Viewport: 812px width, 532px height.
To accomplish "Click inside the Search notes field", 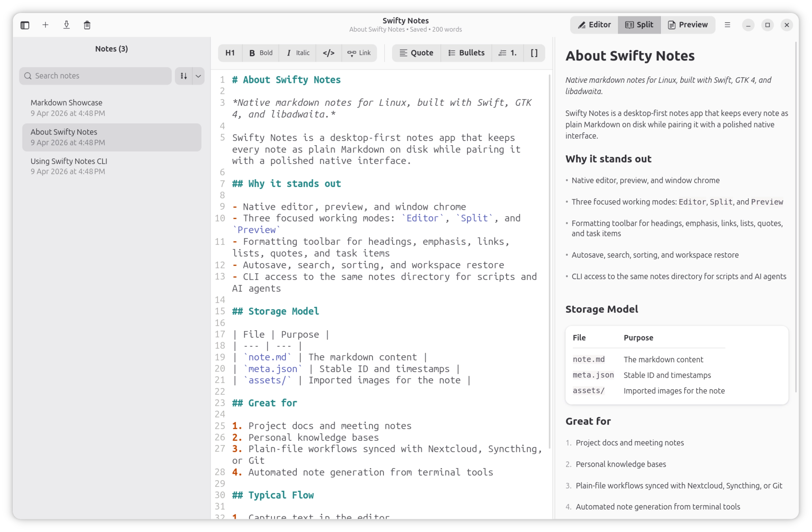I will pos(95,76).
